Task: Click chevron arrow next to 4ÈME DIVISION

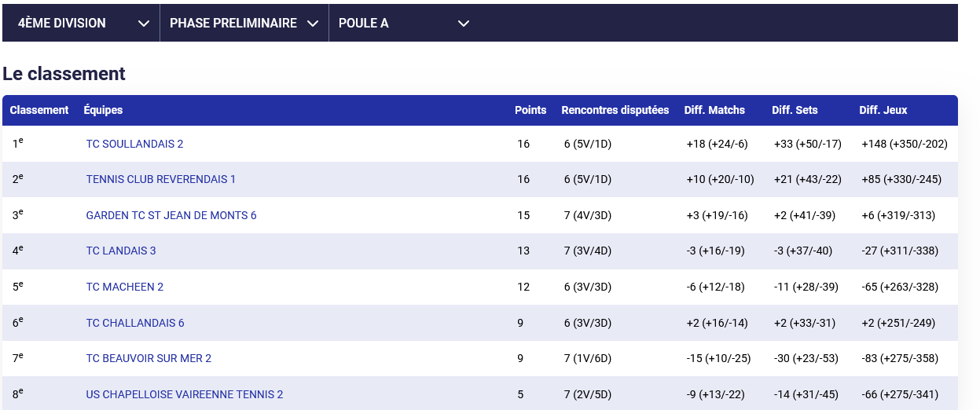Action: coord(144,24)
